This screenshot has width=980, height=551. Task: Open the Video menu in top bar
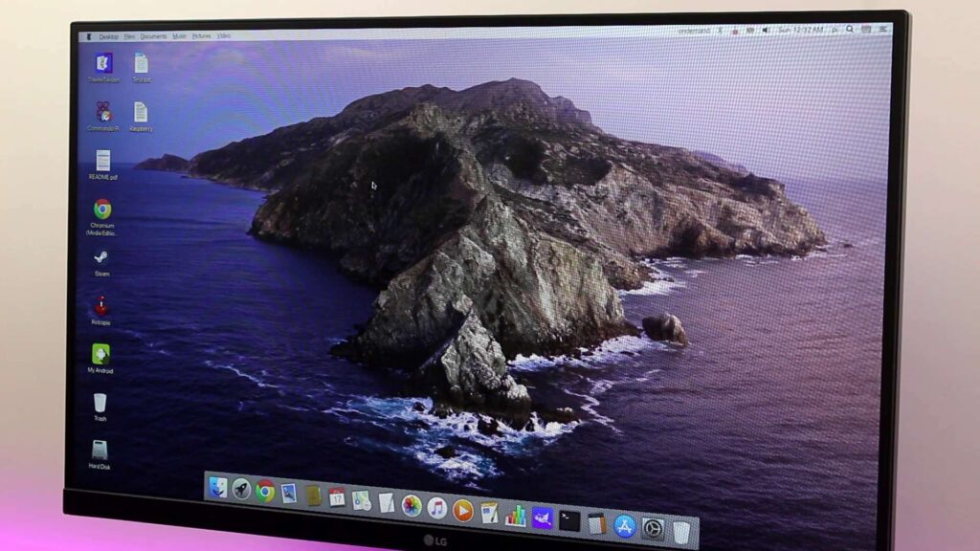(x=224, y=36)
